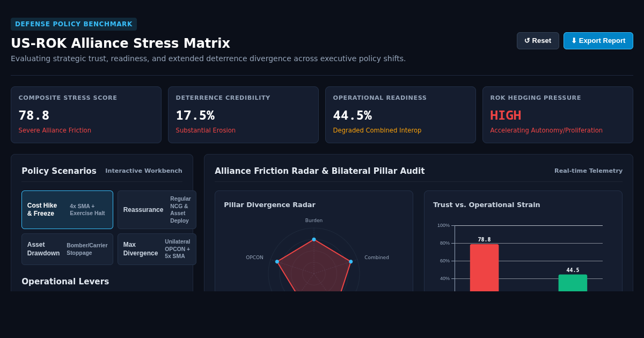Select the Reassurance policy scenario

[x=157, y=210]
